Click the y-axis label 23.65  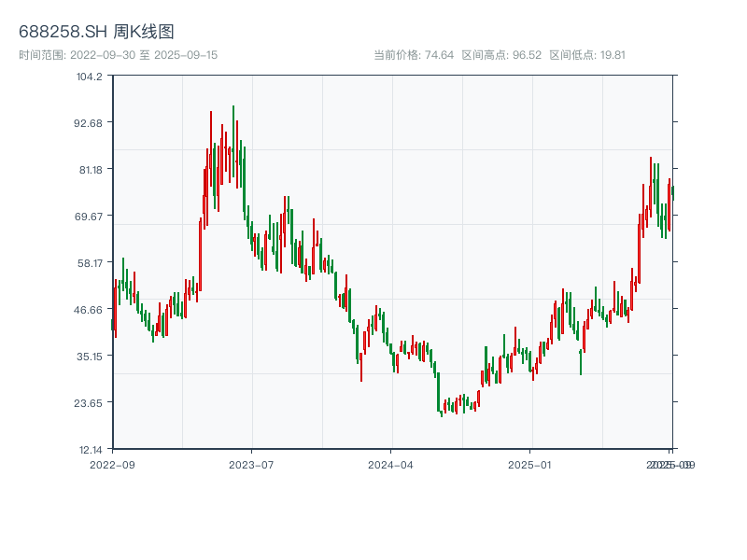click(88, 403)
